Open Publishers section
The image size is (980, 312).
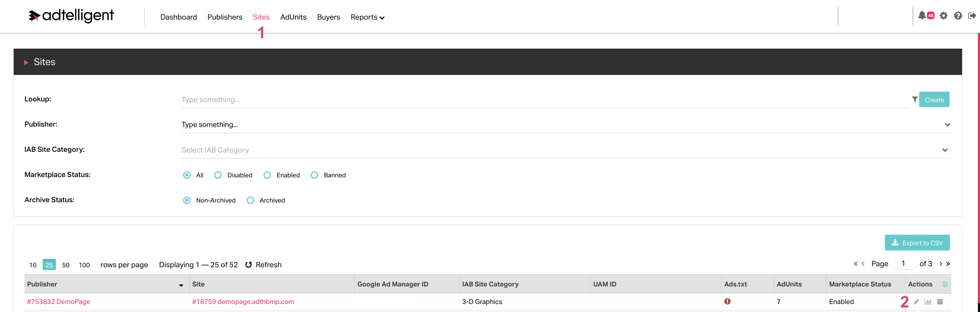pos(225,17)
